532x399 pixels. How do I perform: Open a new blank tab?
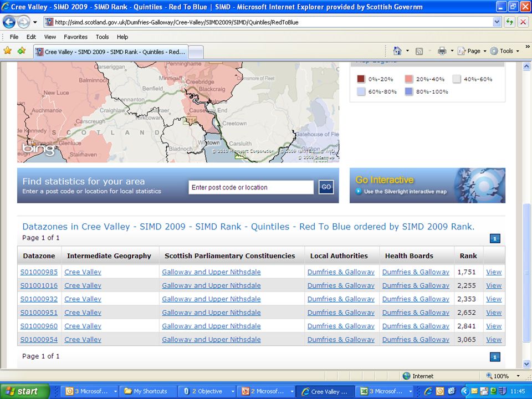tap(196, 52)
